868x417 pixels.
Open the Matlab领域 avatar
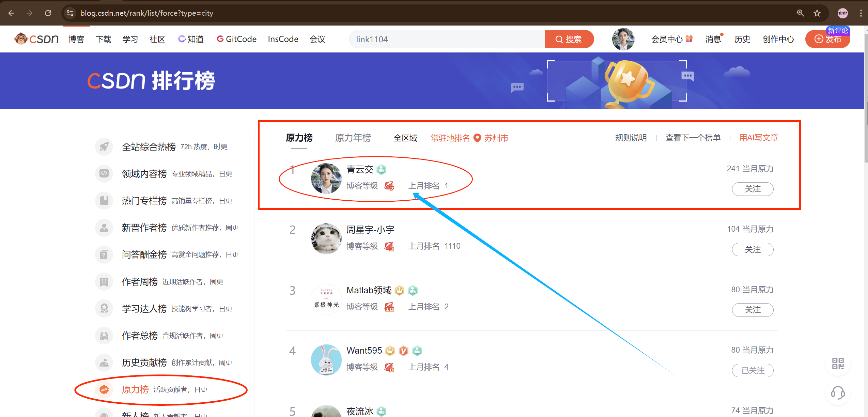(x=326, y=299)
